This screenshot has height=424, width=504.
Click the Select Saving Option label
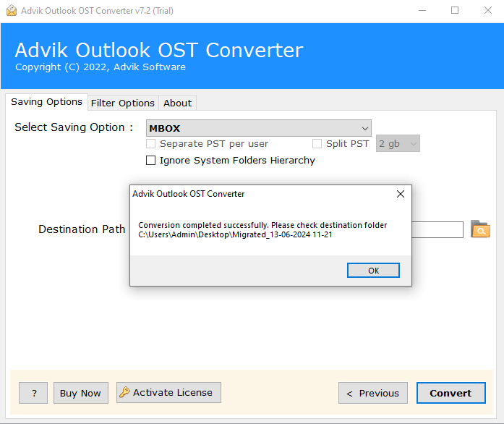[x=74, y=127]
